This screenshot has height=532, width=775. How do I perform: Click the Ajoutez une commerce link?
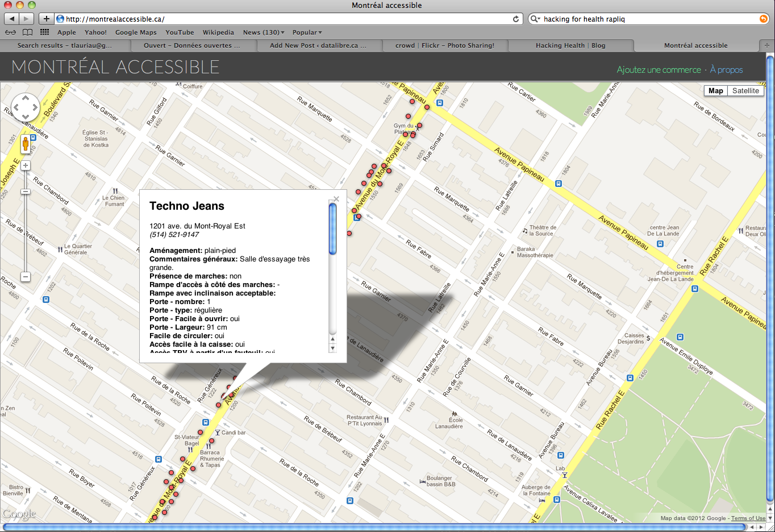pos(659,70)
